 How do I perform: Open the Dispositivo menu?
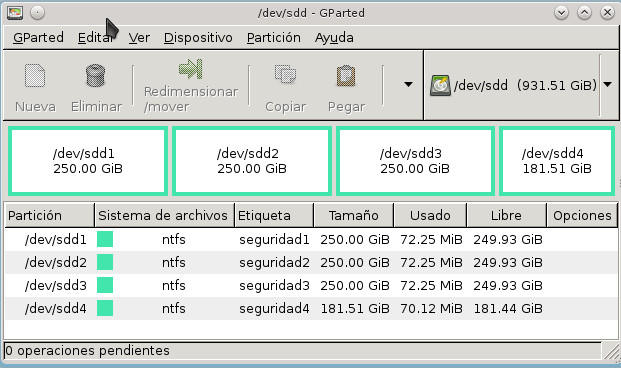198,38
